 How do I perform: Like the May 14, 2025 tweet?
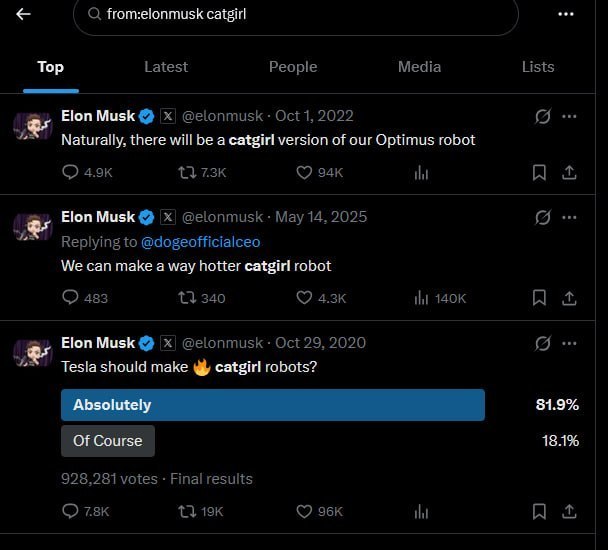pyautogui.click(x=305, y=297)
